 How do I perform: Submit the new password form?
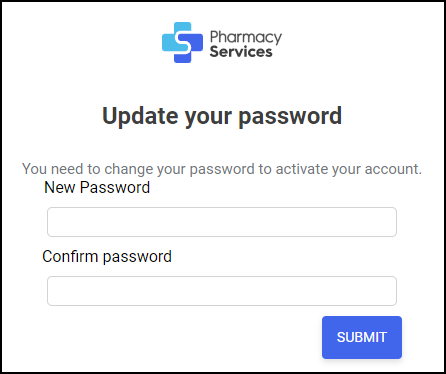[362, 337]
